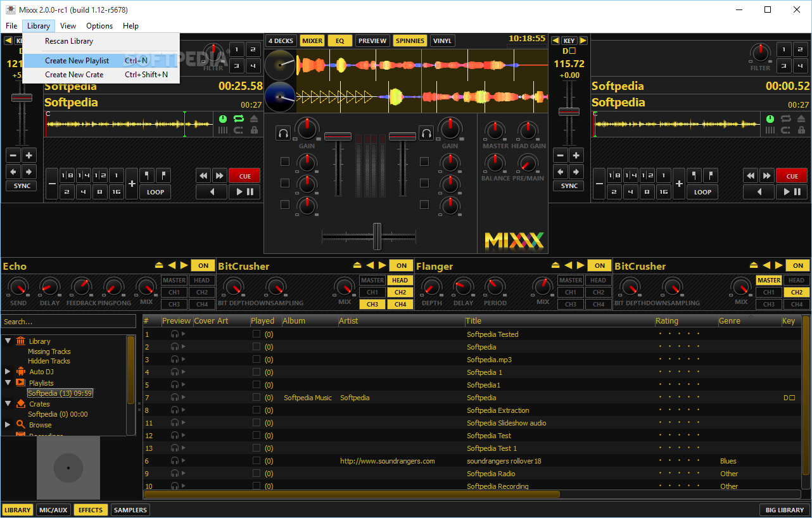The width and height of the screenshot is (812, 518).
Task: Click the crossfader slider handle
Action: [377, 237]
